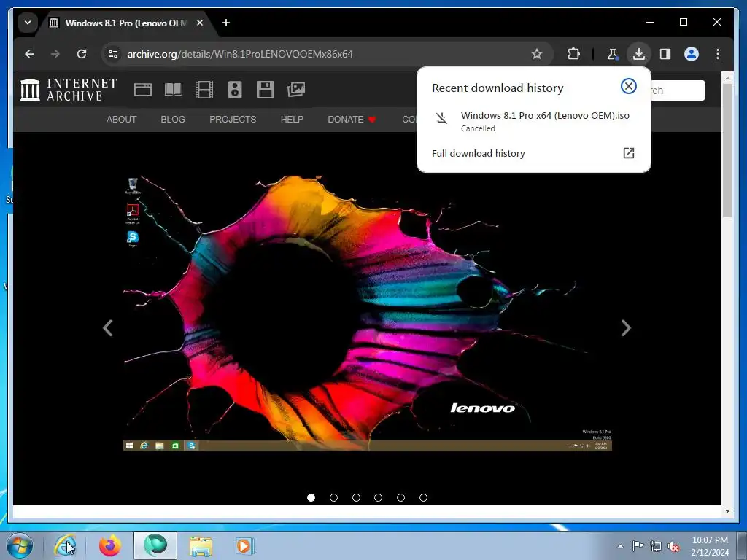Image resolution: width=747 pixels, height=560 pixels.
Task: Open the Web (Wayback) media icon
Action: click(x=143, y=90)
